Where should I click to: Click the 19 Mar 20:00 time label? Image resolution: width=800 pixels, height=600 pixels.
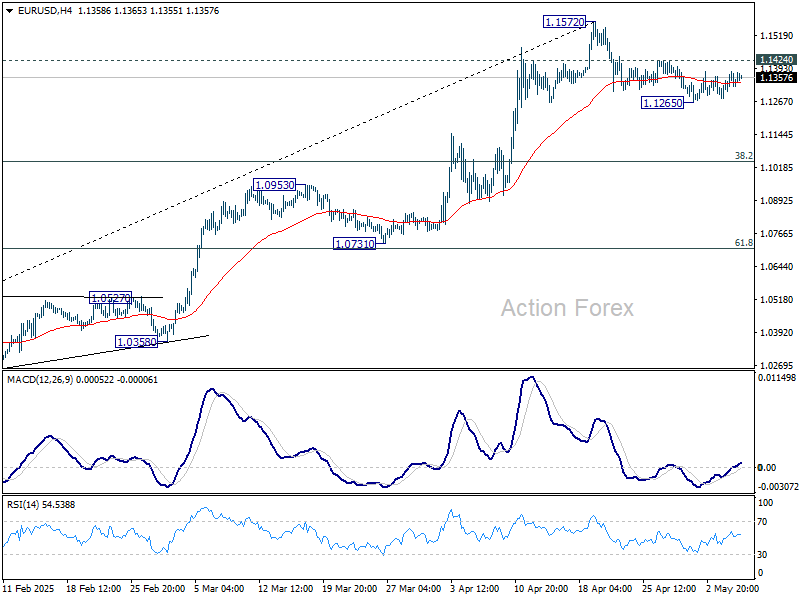[349, 588]
